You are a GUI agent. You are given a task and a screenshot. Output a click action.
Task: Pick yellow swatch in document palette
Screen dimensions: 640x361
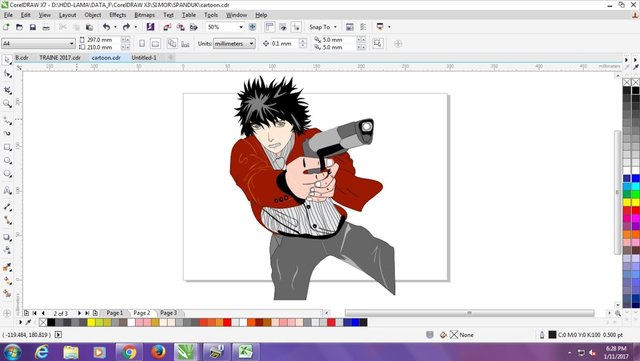click(x=91, y=323)
